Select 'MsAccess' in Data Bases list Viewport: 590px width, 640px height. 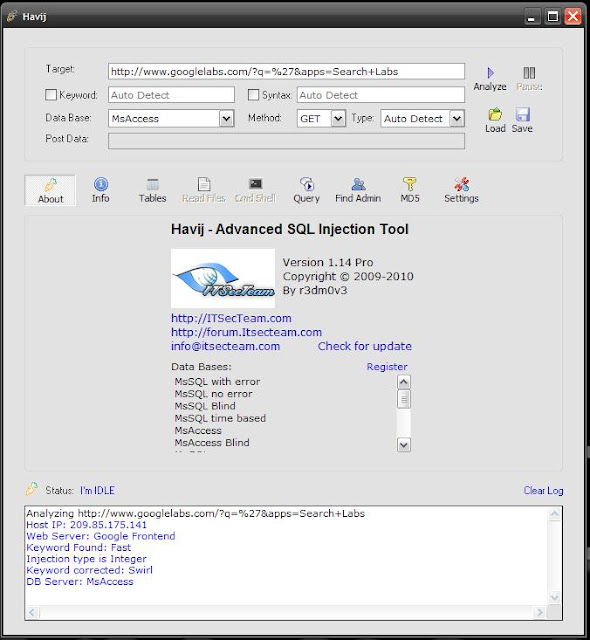pos(198,431)
